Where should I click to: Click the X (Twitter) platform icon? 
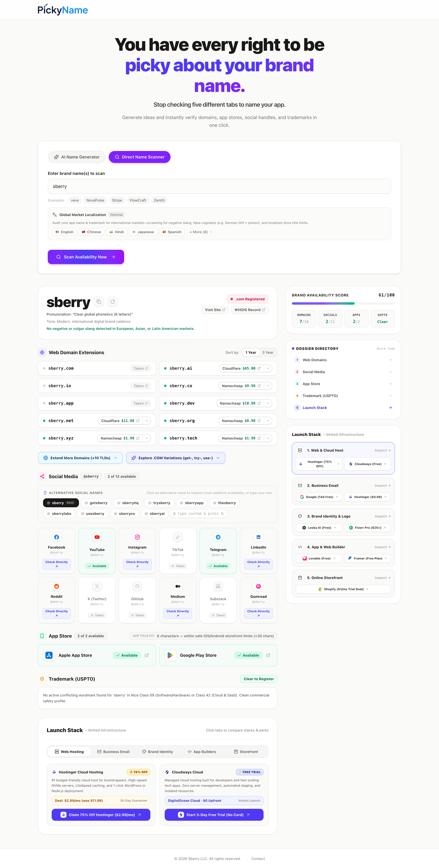(x=97, y=586)
